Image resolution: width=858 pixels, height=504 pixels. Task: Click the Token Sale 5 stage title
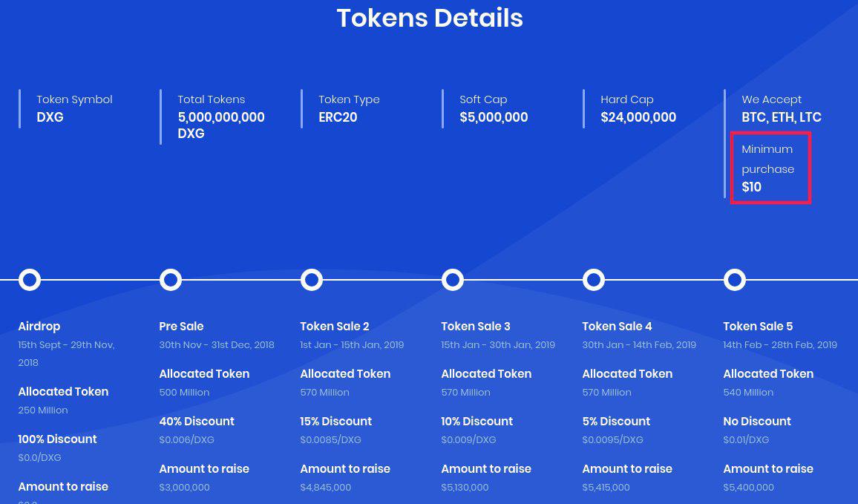[758, 326]
